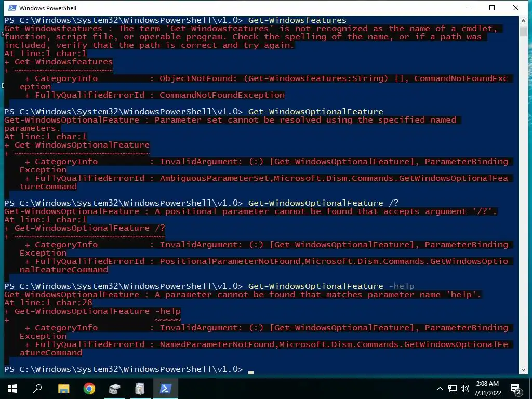Open the Windows Start menu
The height and width of the screenshot is (399, 532).
tap(12, 389)
